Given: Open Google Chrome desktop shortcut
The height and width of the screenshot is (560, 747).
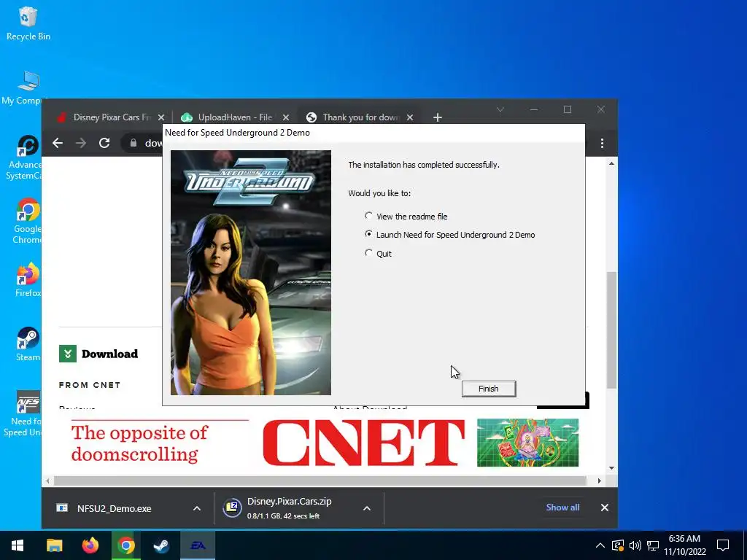Looking at the screenshot, I should tap(27, 222).
